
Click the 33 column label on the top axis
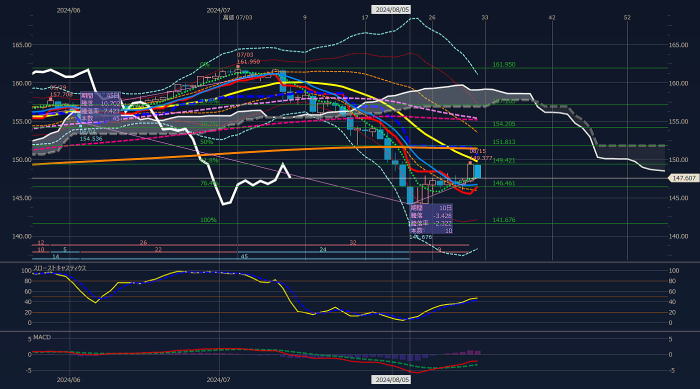point(485,17)
